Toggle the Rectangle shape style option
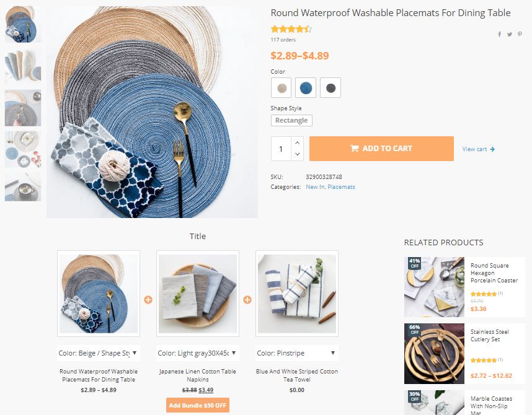The width and height of the screenshot is (532, 415). coord(291,121)
